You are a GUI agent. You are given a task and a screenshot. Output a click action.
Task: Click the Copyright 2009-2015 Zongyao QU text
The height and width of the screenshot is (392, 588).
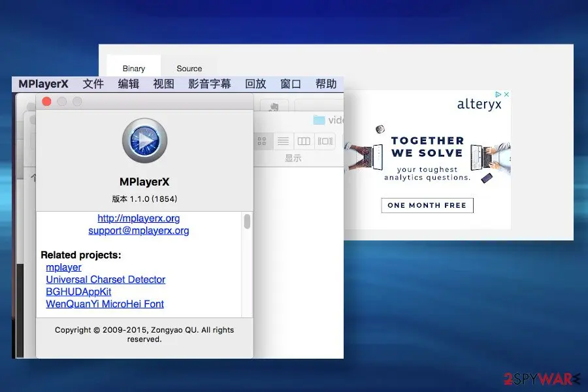(x=144, y=335)
